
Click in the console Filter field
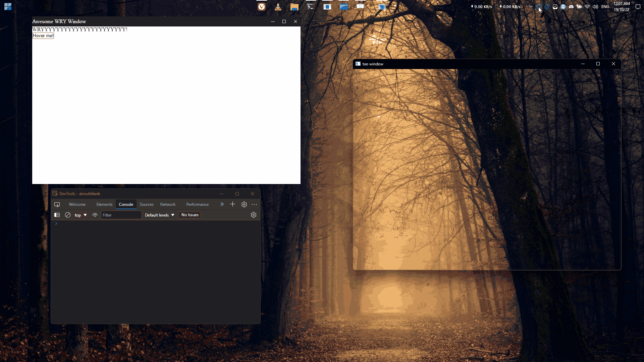coord(121,215)
